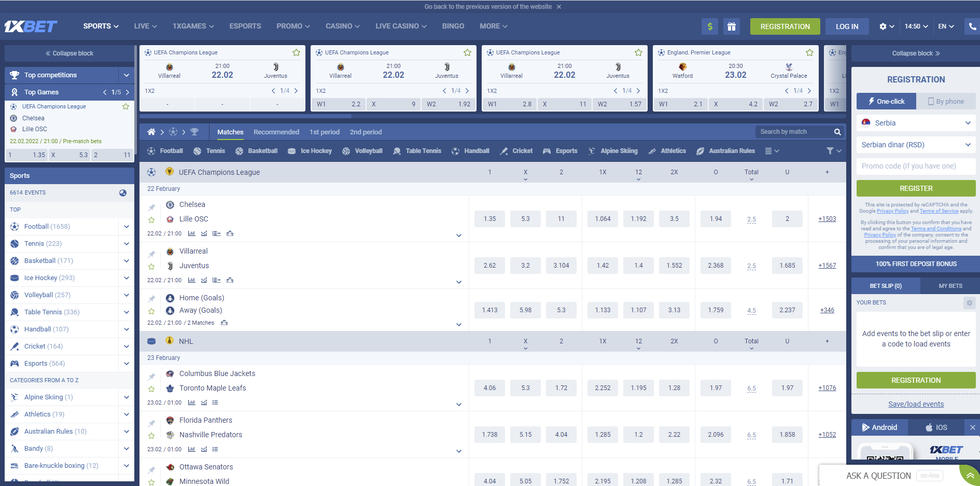Open the dollar payments icon

coord(710,26)
